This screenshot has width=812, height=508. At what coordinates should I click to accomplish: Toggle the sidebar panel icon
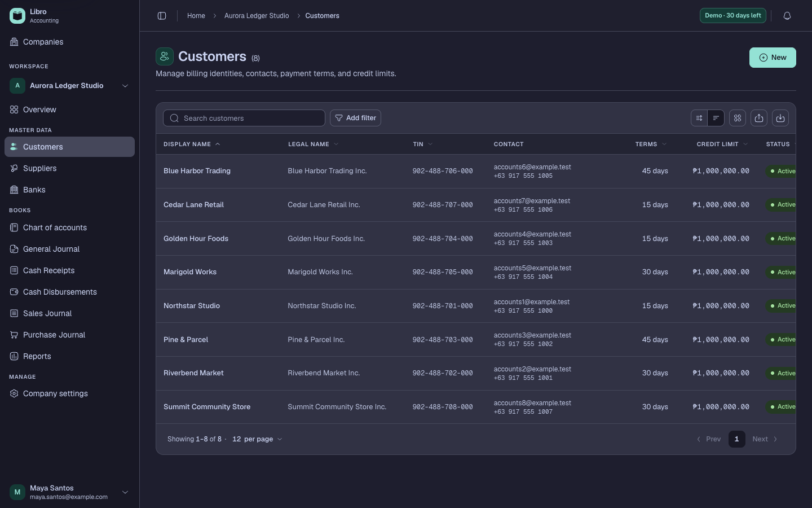click(x=162, y=16)
